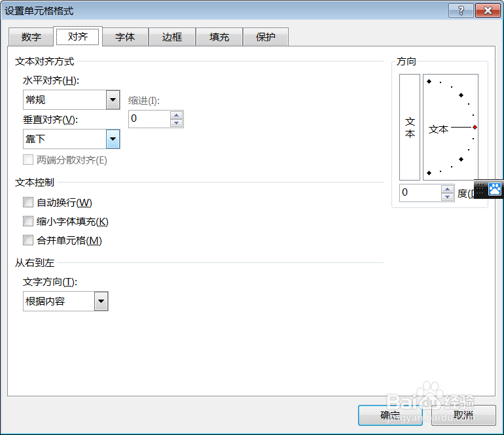Increase the orientation degree value
The width and height of the screenshot is (504, 435).
[x=448, y=189]
